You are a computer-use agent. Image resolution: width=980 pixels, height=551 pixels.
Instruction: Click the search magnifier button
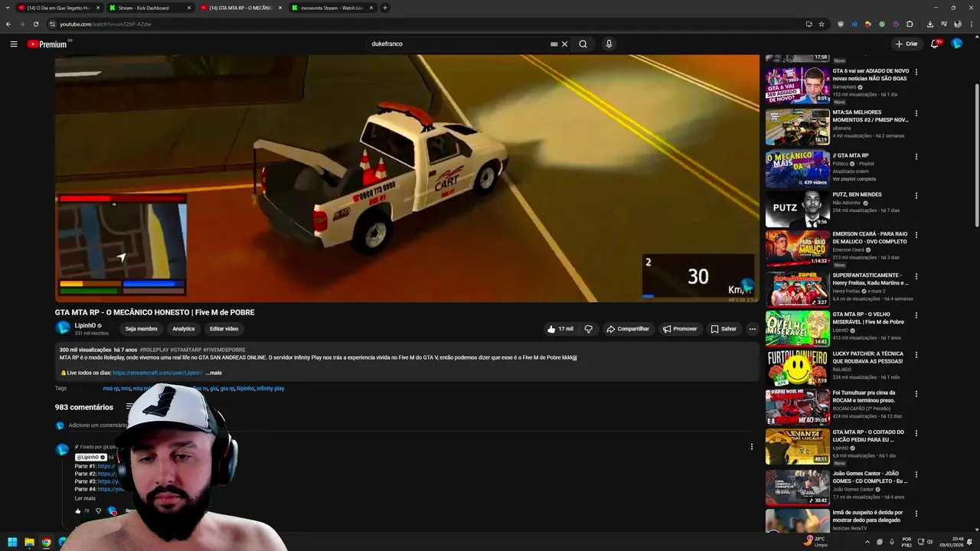coord(583,44)
